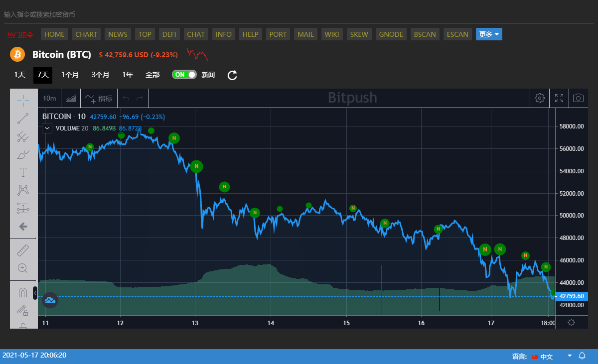Toggle magnet mode in drawing toolbar
Viewport: 598px width, 364px height.
pyautogui.click(x=23, y=292)
